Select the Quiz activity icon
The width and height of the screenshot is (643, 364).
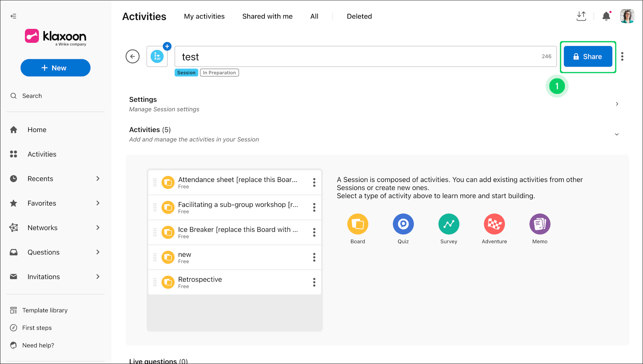click(403, 224)
